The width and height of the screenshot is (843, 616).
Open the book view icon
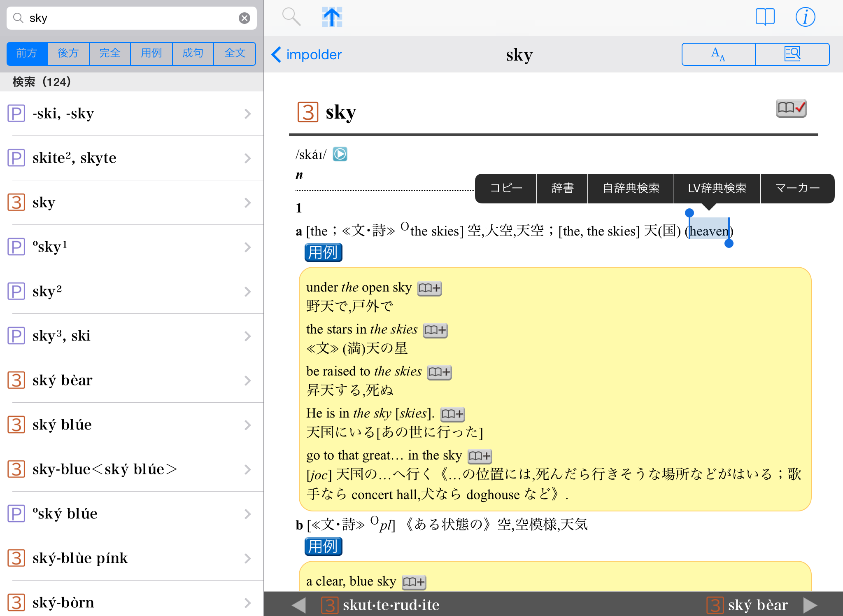coord(765,17)
